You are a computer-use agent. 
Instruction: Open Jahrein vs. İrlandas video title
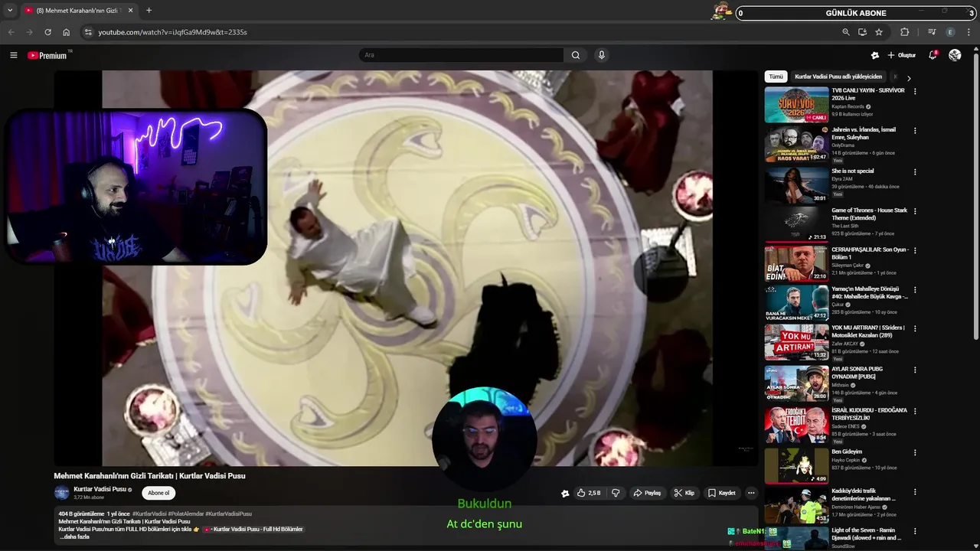[864, 133]
